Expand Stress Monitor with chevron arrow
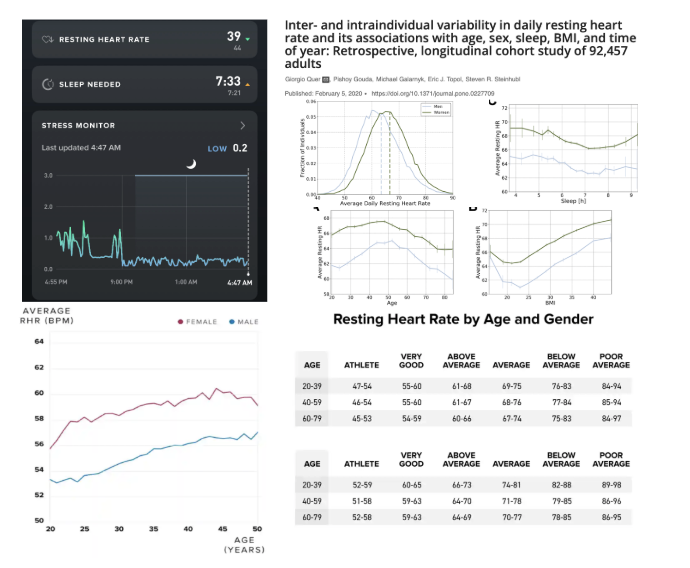The image size is (690, 568). 243,126
